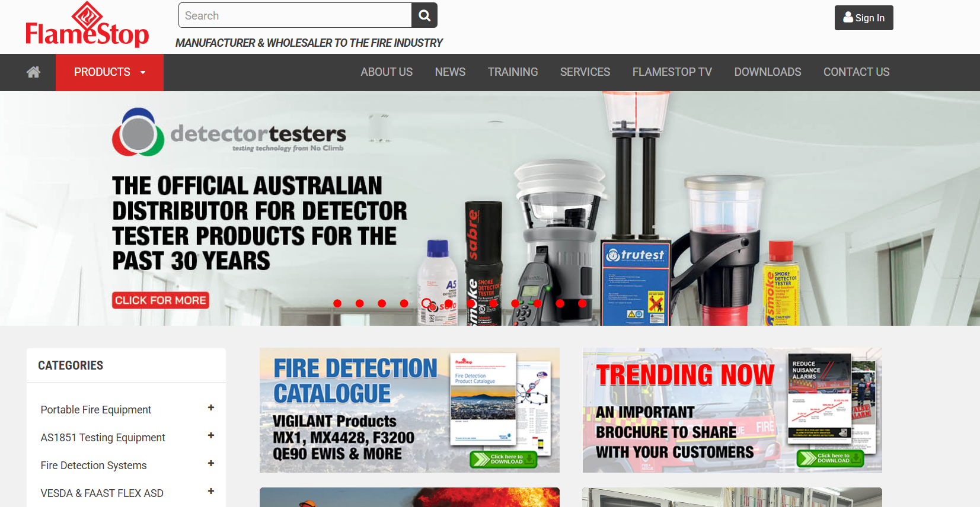
Task: Click the FlameStop logo
Action: (87, 25)
